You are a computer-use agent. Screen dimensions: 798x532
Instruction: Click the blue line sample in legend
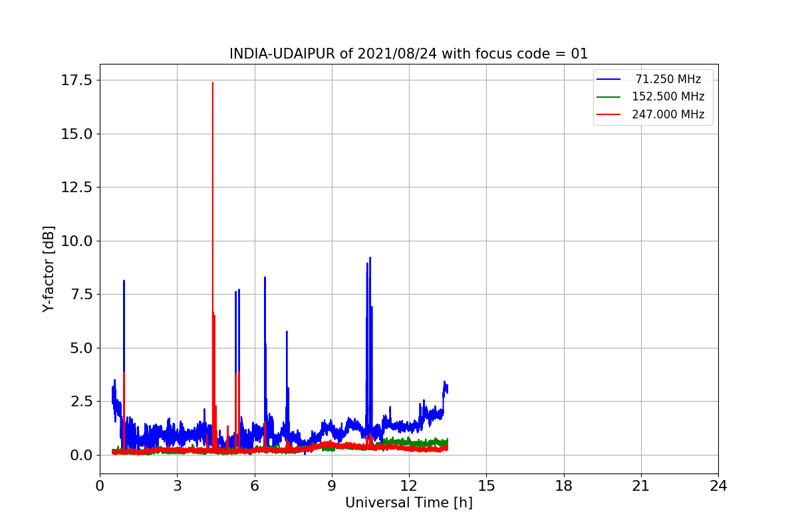click(608, 79)
